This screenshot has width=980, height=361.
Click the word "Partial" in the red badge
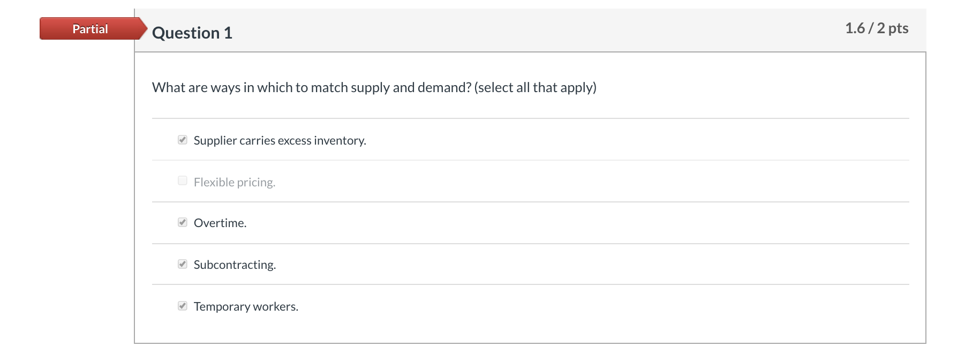click(x=90, y=29)
